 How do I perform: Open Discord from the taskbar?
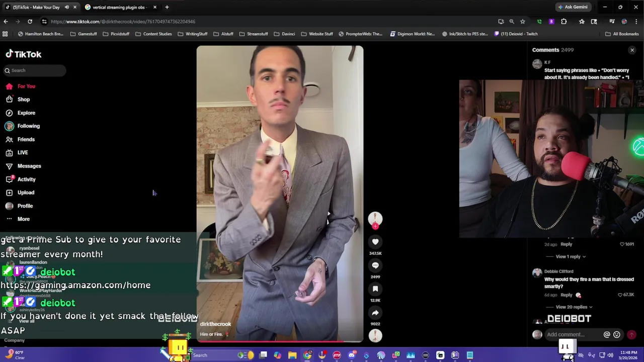pyautogui.click(x=352, y=355)
